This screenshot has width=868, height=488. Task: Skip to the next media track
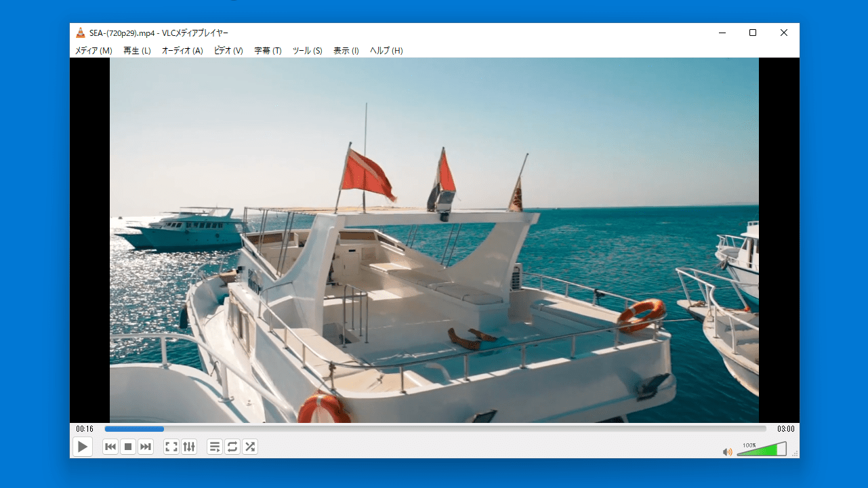tap(146, 447)
